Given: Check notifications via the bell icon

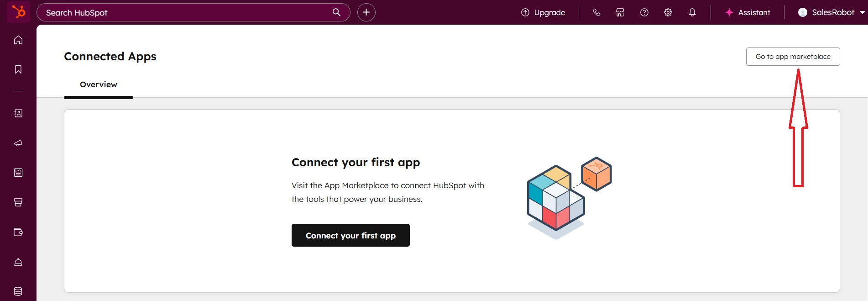Looking at the screenshot, I should tap(692, 12).
